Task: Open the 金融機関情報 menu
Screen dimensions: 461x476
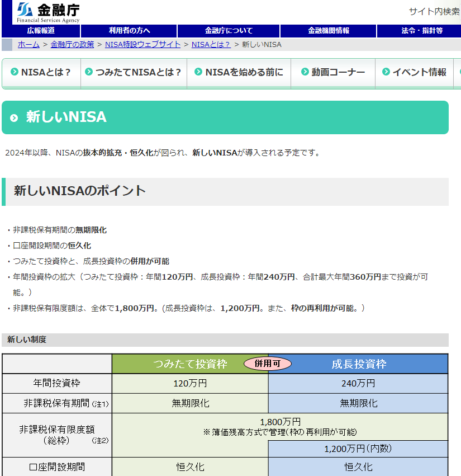Action: (329, 31)
